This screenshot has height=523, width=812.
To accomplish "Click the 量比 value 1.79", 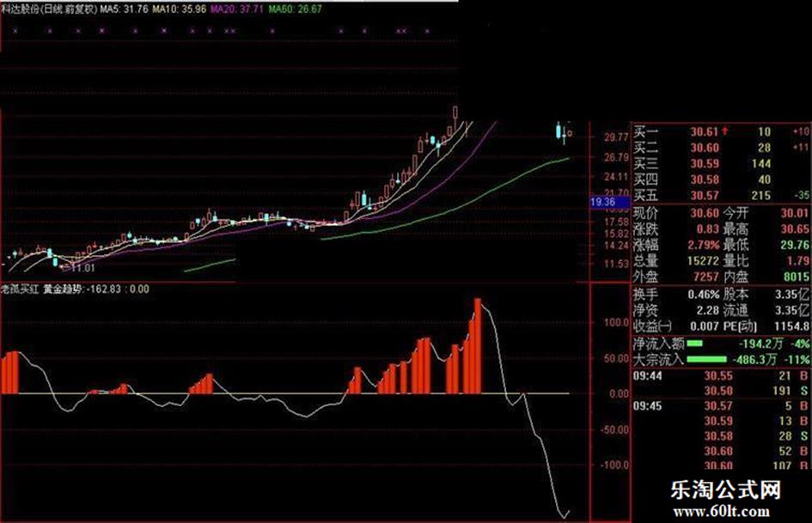I will click(798, 260).
